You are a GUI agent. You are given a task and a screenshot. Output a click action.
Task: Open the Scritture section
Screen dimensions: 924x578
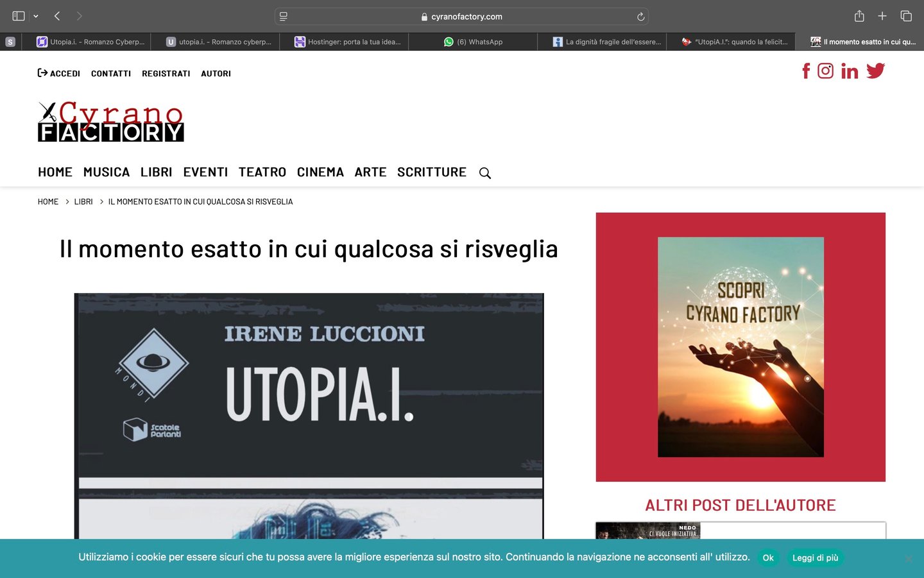tap(432, 172)
